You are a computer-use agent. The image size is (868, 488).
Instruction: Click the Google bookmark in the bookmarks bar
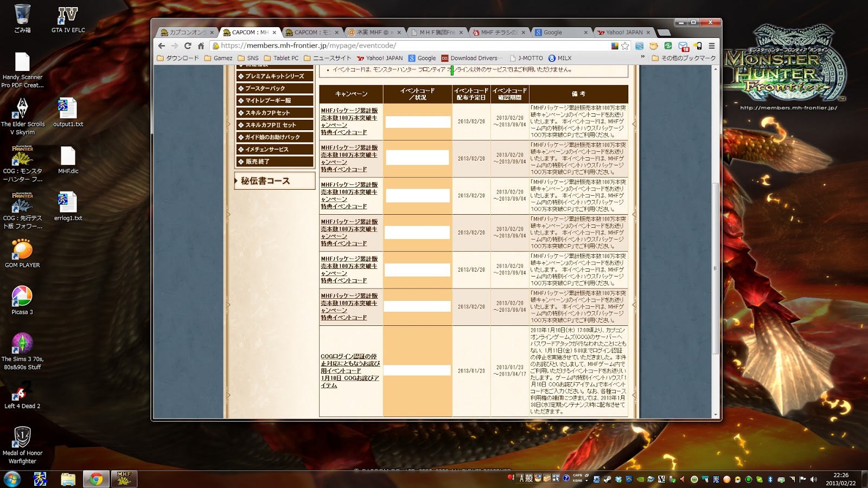pos(422,58)
